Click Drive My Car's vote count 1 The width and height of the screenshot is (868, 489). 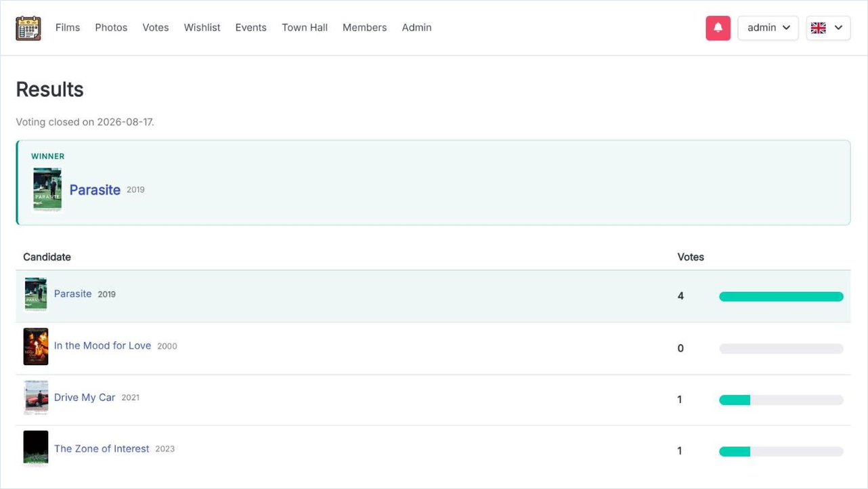click(x=680, y=400)
